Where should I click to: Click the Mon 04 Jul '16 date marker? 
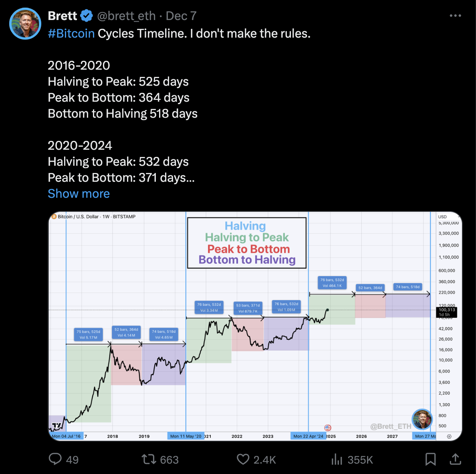click(x=66, y=436)
